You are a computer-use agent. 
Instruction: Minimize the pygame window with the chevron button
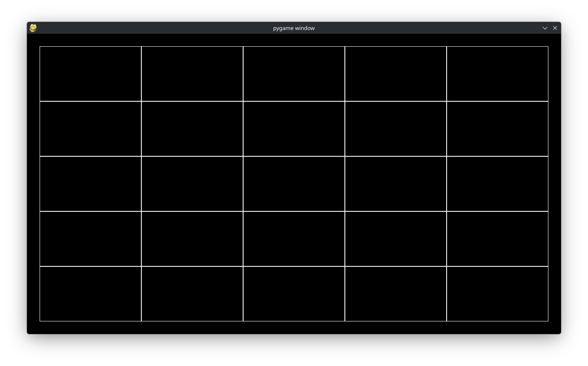(545, 28)
